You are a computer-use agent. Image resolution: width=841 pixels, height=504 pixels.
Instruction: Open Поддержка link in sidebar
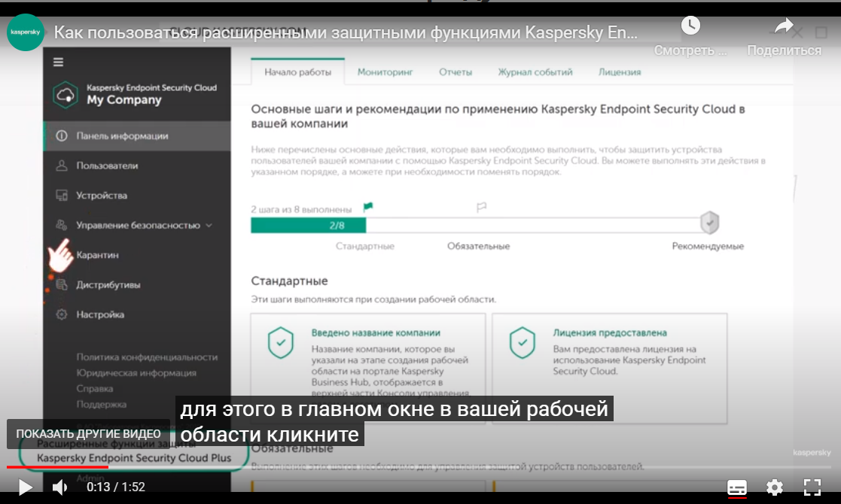pyautogui.click(x=102, y=404)
